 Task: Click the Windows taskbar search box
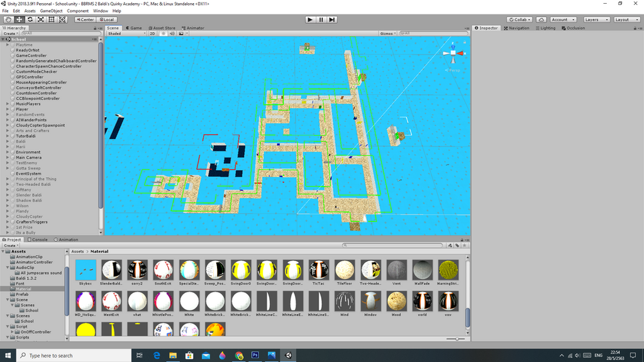point(74,356)
